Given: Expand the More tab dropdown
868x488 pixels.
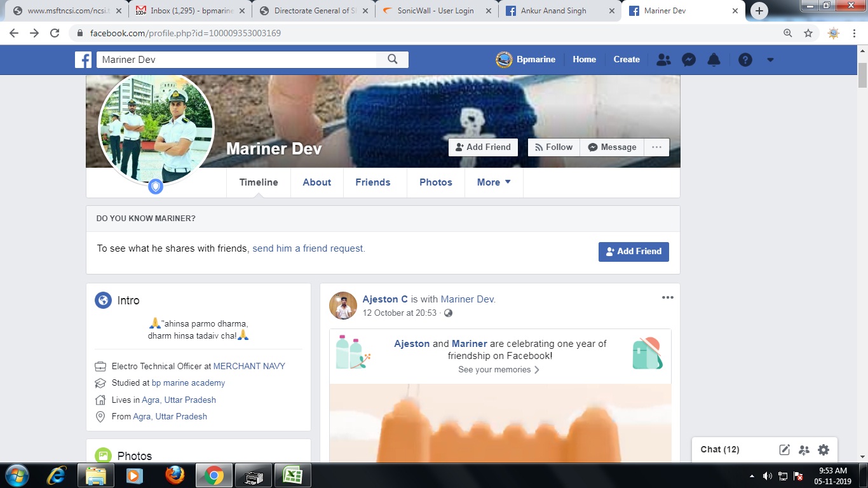Looking at the screenshot, I should point(494,182).
